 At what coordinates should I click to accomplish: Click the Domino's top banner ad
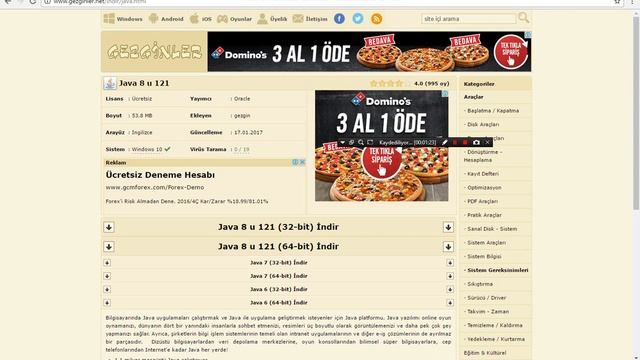[x=369, y=52]
